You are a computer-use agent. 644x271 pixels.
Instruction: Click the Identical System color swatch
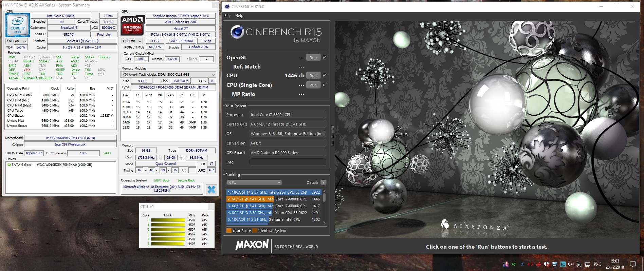pyautogui.click(x=255, y=231)
